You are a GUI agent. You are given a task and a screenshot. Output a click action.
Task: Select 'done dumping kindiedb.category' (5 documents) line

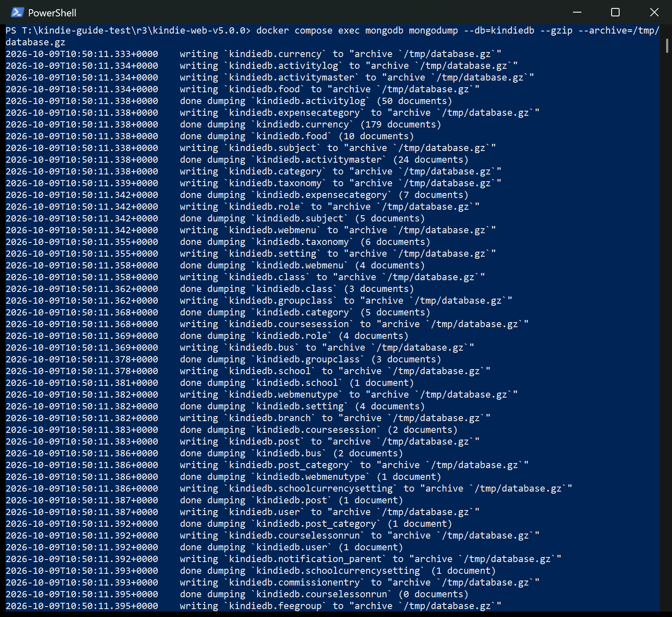pyautogui.click(x=218, y=312)
